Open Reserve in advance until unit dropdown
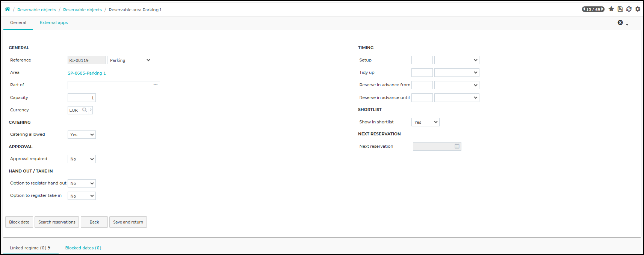The height and width of the screenshot is (255, 644). pos(457,97)
